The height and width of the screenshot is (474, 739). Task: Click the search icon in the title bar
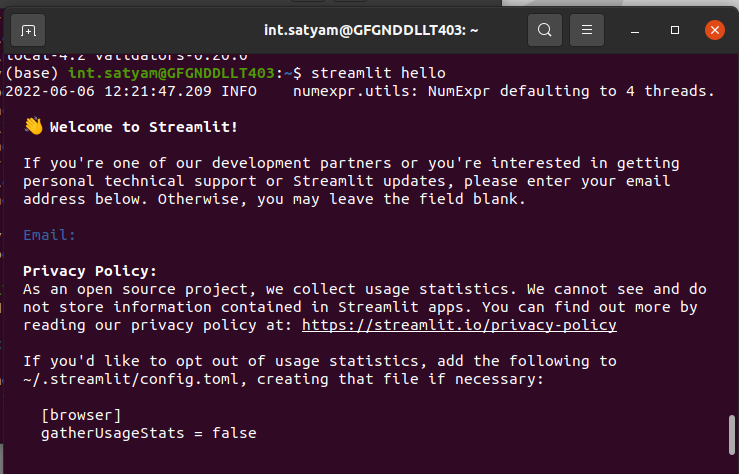coord(544,30)
